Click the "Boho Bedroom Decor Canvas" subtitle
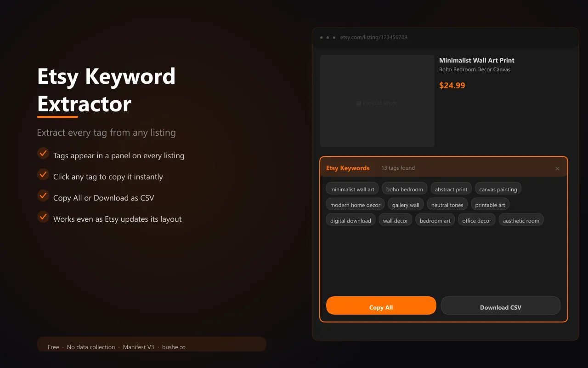 (475, 69)
